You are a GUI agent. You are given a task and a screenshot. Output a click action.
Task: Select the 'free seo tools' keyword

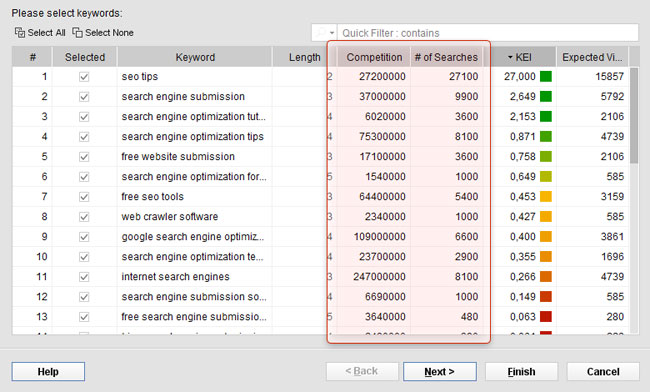(x=152, y=197)
